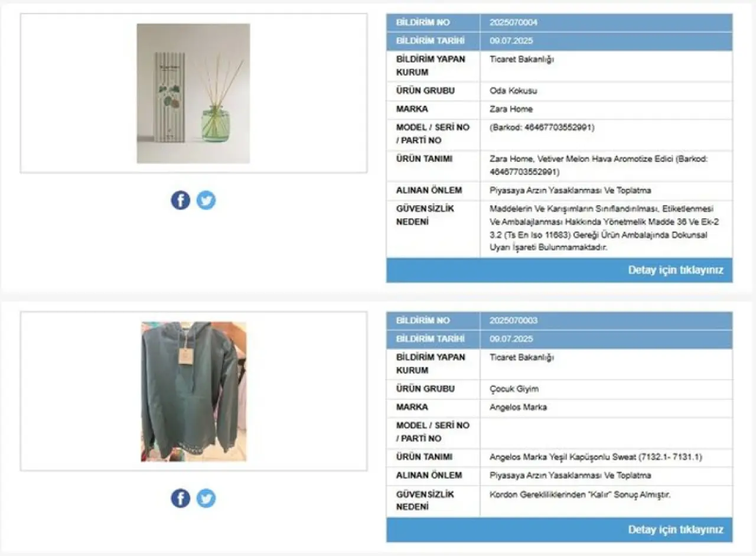
Task: Click the 'Oda Kokusu' product group value
Action: [513, 90]
